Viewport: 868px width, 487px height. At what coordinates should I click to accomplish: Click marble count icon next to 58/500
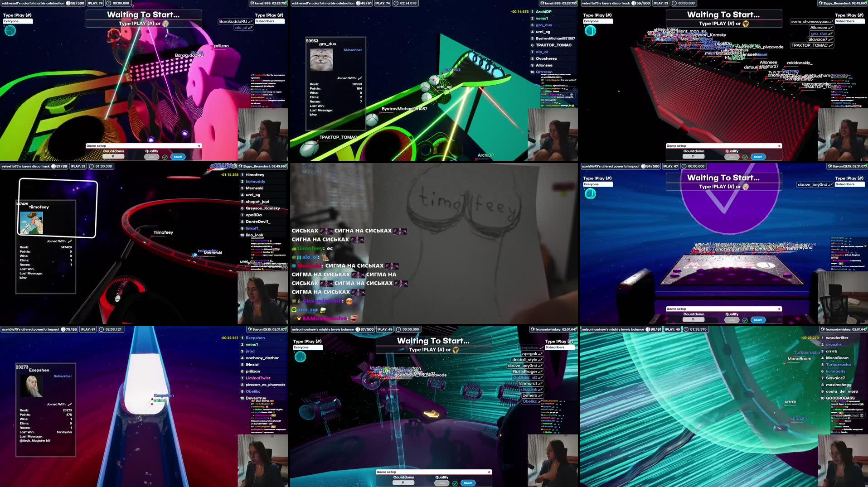pos(68,3)
